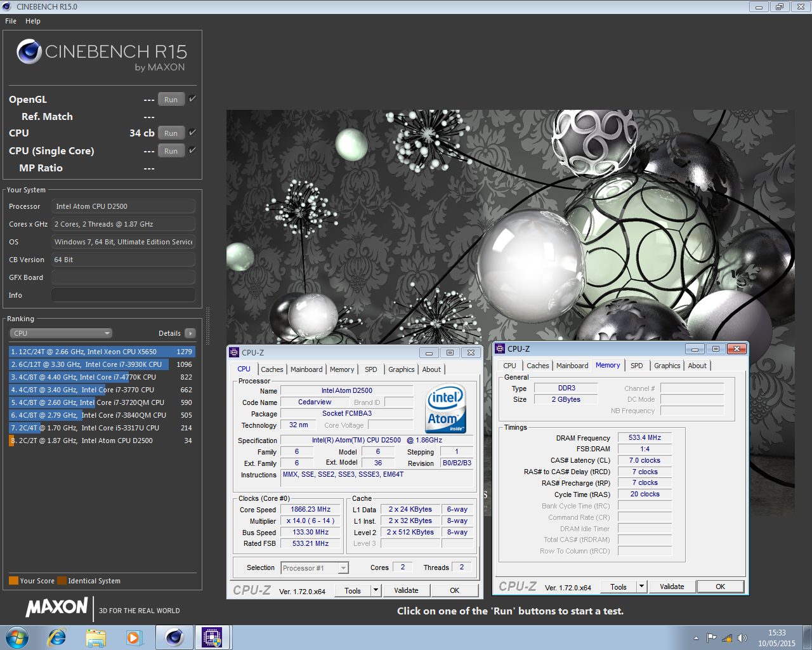The width and height of the screenshot is (812, 650).
Task: Click the Cinebench title bar icon
Action: 7,6
